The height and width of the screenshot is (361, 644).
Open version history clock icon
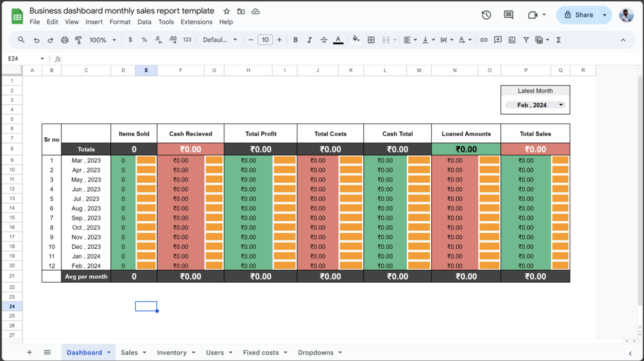click(x=486, y=15)
